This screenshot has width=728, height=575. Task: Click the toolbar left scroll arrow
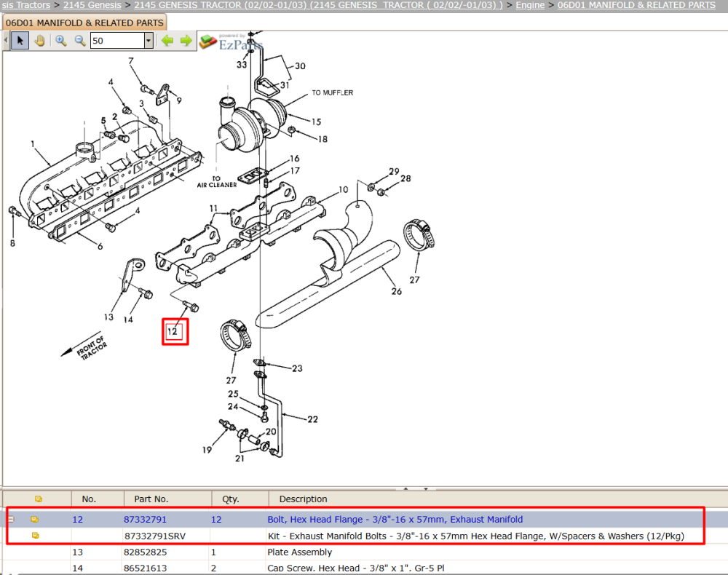6,41
